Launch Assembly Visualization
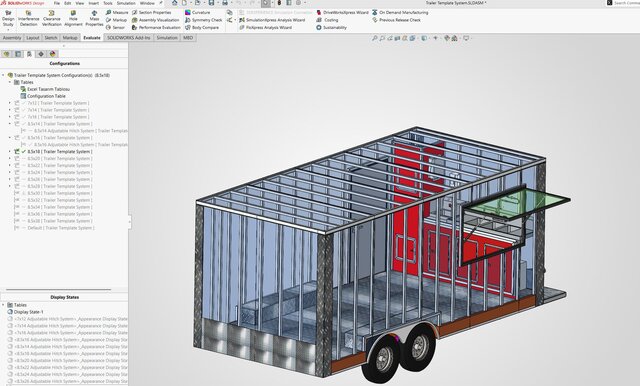This screenshot has width=640, height=386. [x=155, y=20]
